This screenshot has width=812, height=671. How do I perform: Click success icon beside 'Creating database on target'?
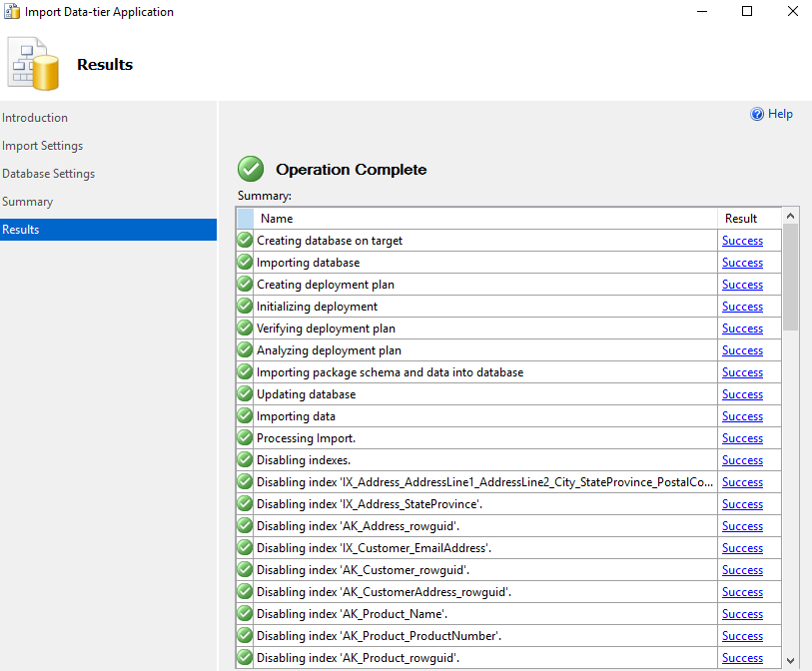coord(245,241)
